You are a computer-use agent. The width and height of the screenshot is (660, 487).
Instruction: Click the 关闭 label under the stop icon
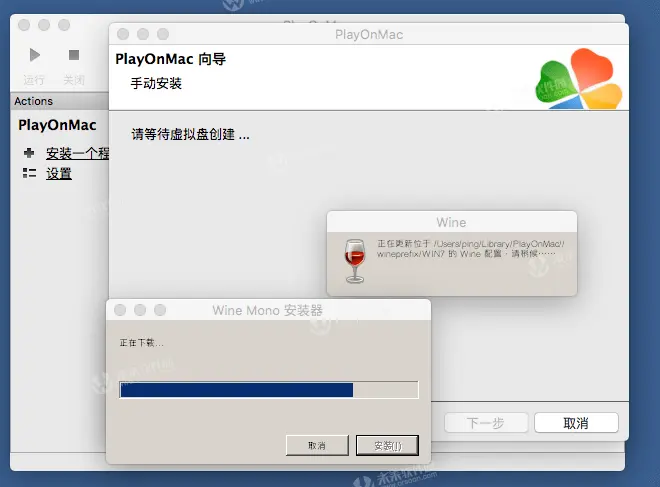coord(74,80)
